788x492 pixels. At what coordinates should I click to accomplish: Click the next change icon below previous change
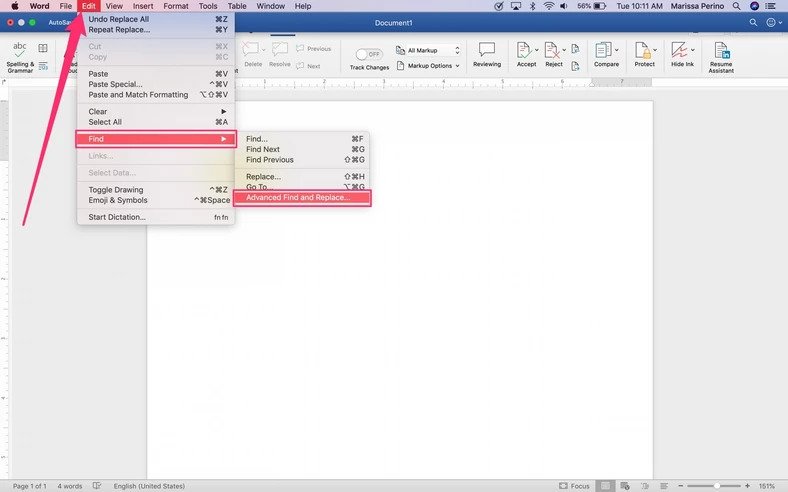tap(575, 66)
